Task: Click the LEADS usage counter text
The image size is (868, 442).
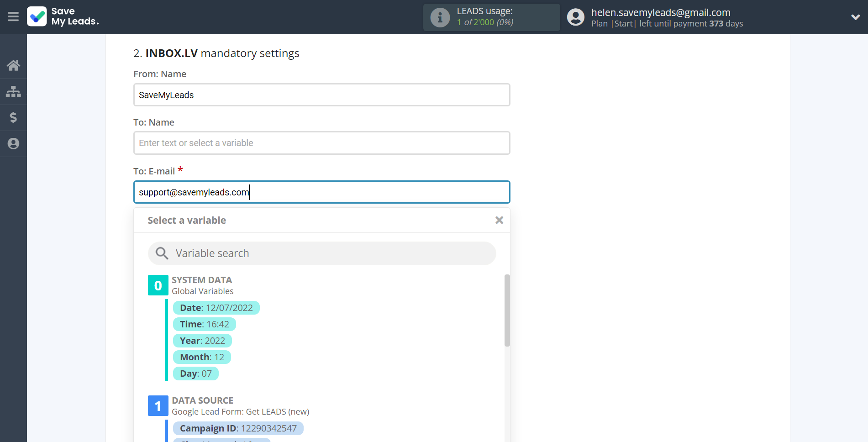Action: (485, 22)
